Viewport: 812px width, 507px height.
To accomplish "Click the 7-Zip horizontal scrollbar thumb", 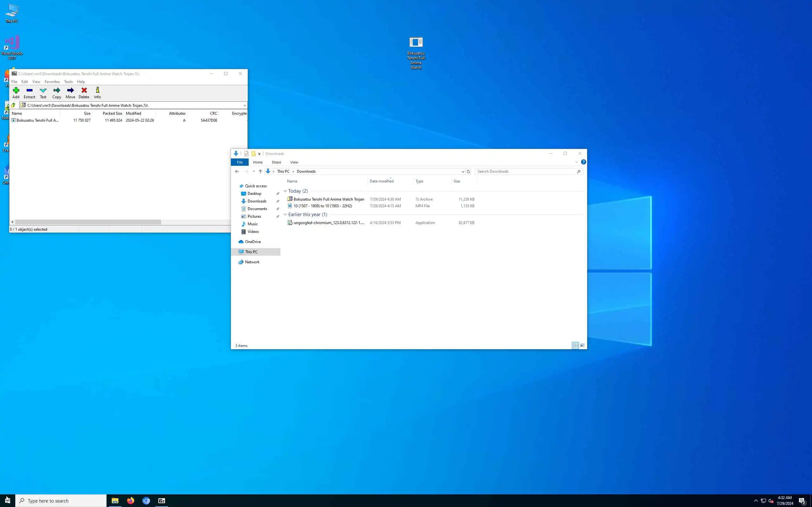I will (88, 222).
